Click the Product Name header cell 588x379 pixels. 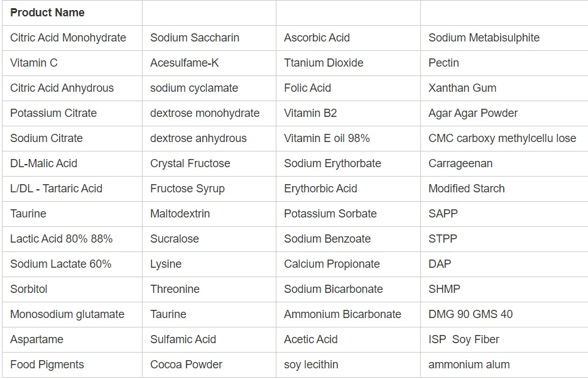point(47,13)
